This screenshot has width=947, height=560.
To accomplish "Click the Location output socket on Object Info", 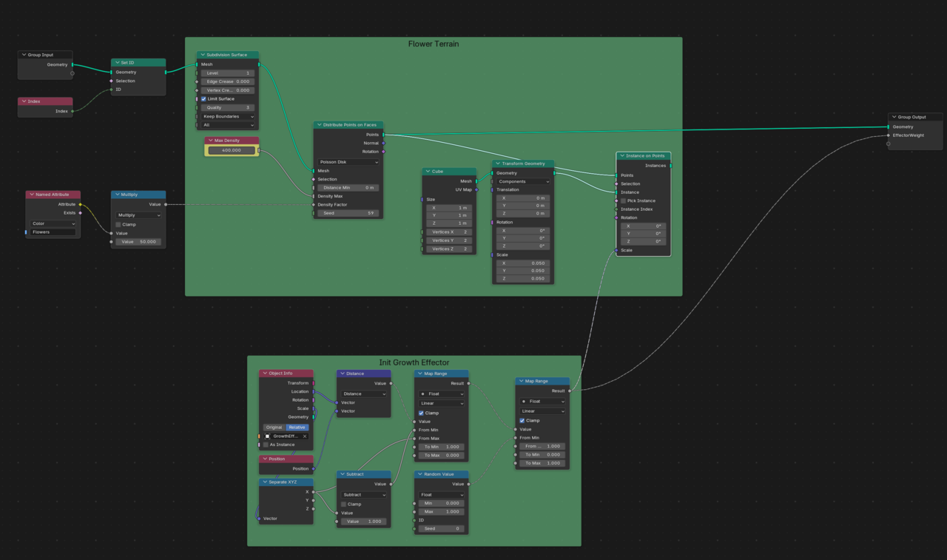I will [314, 391].
